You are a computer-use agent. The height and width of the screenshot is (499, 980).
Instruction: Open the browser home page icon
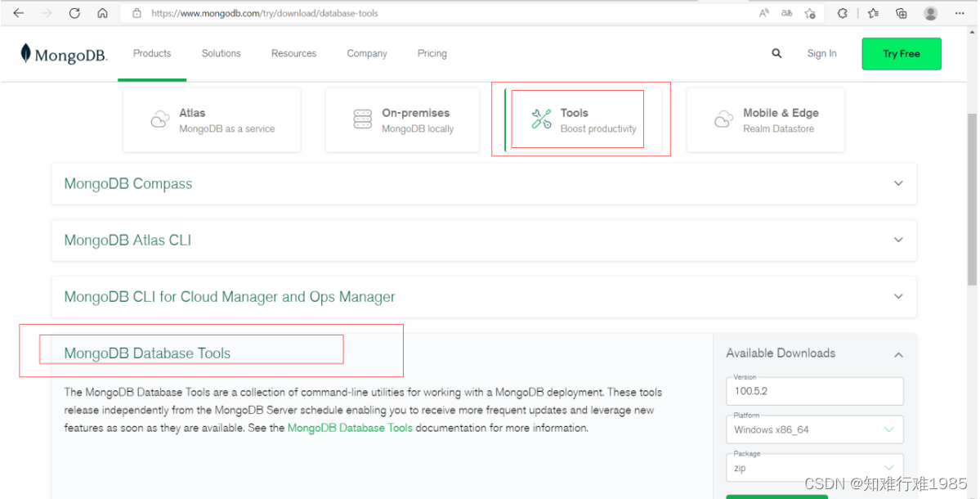click(102, 13)
